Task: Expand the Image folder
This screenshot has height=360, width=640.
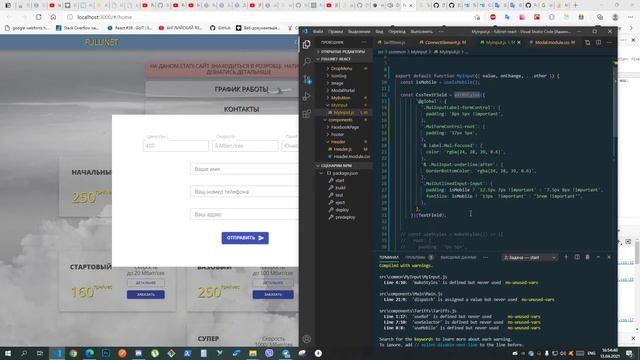Action: coord(337,83)
